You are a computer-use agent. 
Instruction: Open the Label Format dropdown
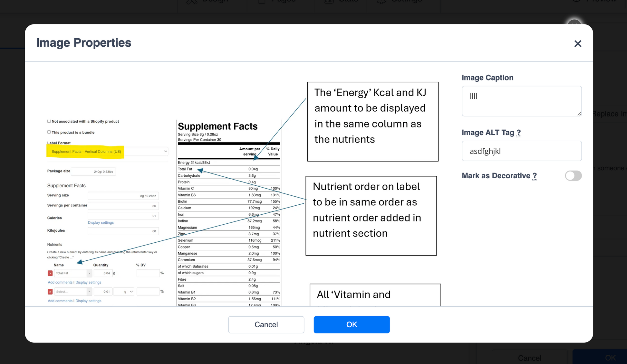coord(107,151)
